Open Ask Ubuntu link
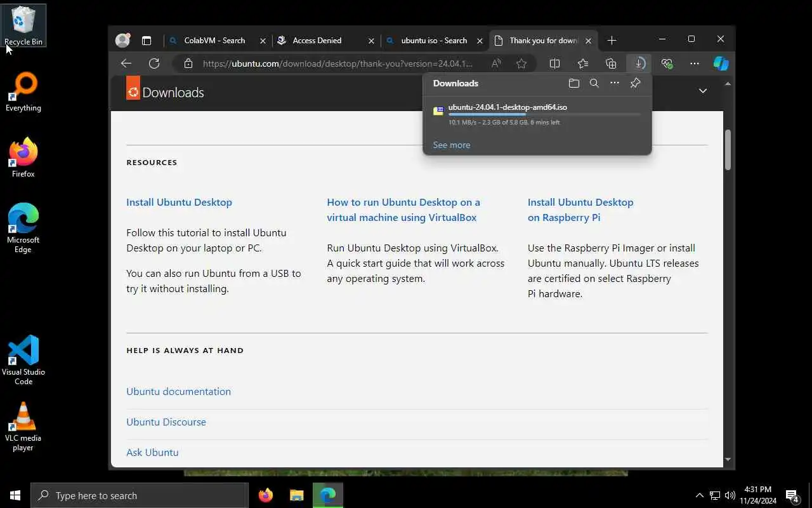This screenshot has width=812, height=508. coord(152,452)
